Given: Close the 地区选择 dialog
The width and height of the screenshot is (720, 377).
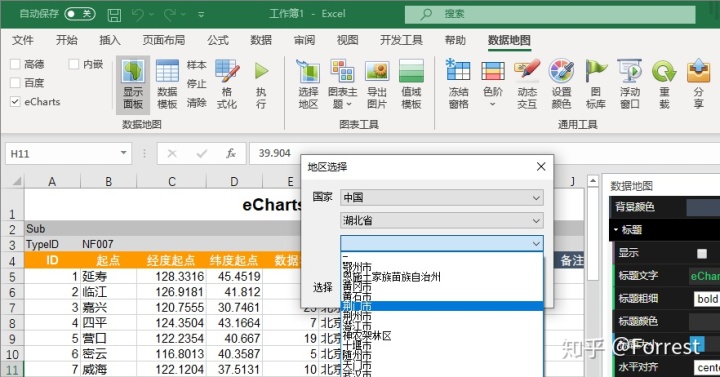Looking at the screenshot, I should pos(541,166).
